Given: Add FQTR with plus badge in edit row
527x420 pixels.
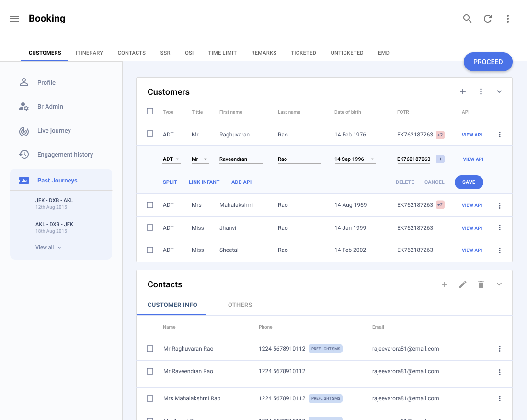Looking at the screenshot, I should click(x=440, y=159).
